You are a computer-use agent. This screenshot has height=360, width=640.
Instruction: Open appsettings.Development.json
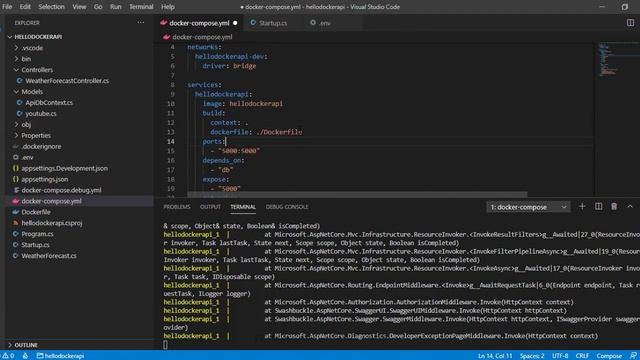[64, 168]
